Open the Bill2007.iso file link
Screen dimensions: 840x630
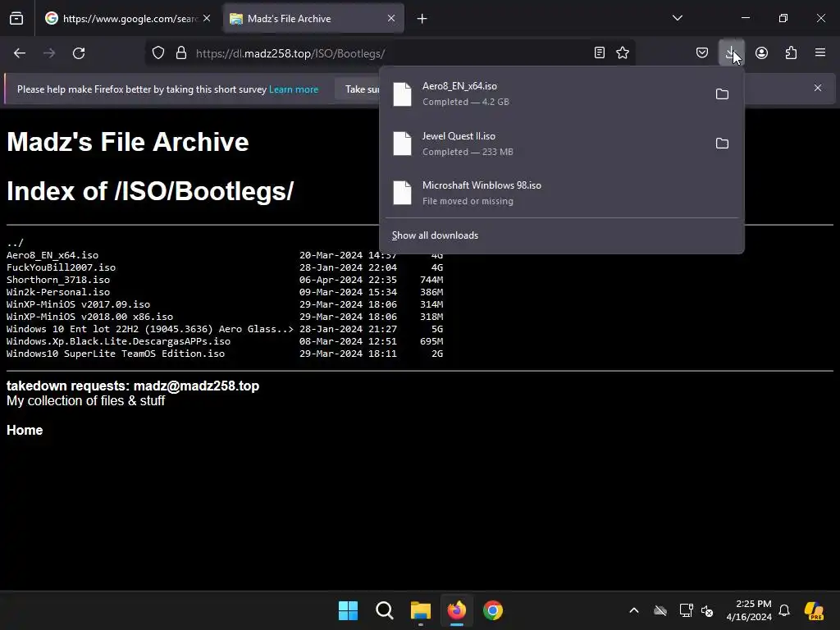(61, 267)
